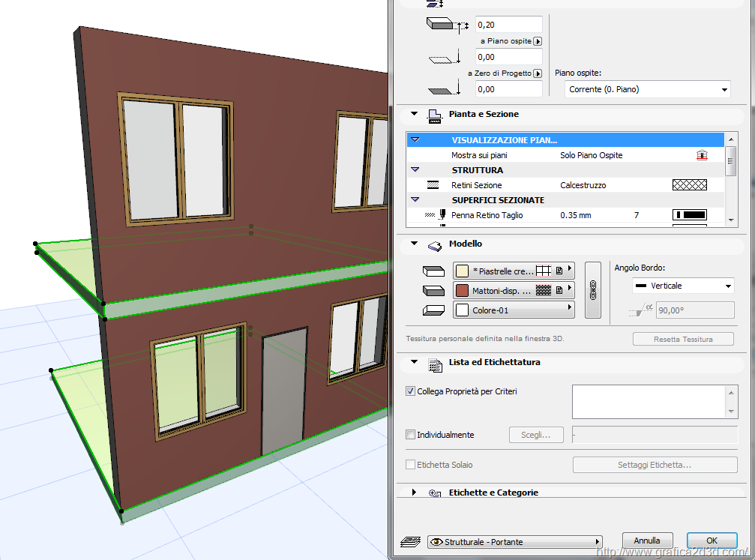Open the Piano ospite dropdown

click(x=647, y=89)
